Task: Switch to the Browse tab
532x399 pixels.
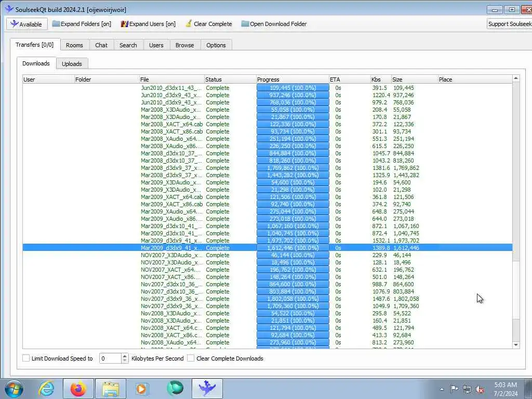Action: coord(184,45)
